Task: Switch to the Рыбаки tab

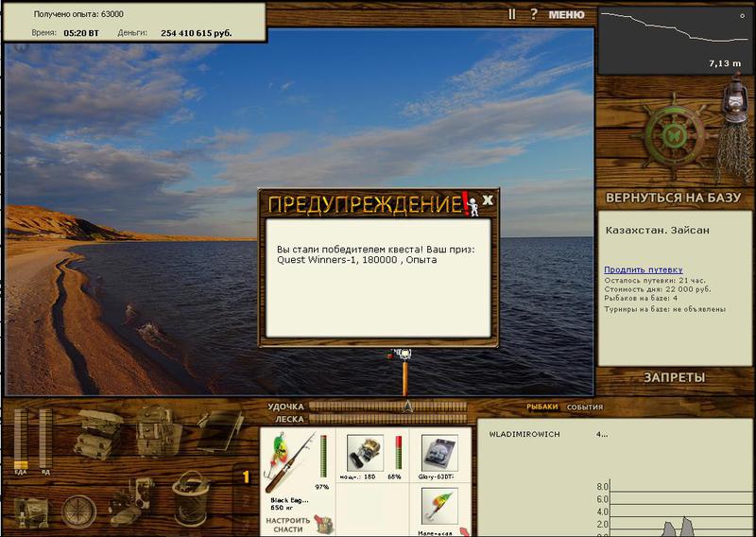Action: pyautogui.click(x=541, y=407)
